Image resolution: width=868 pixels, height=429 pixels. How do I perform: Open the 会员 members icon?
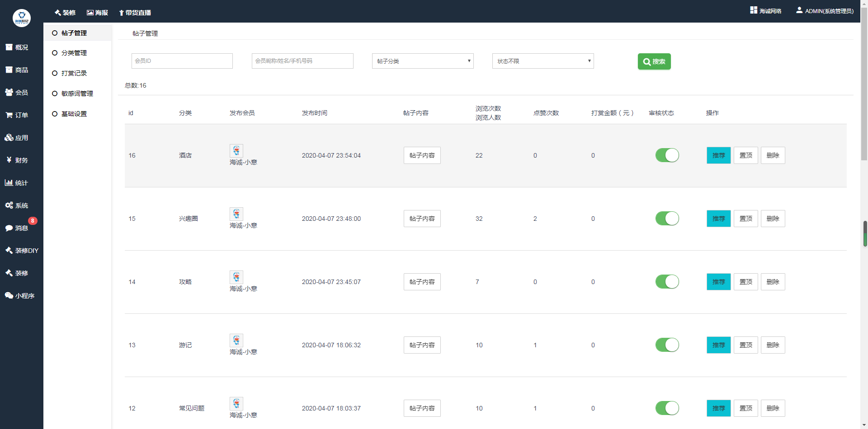point(9,92)
